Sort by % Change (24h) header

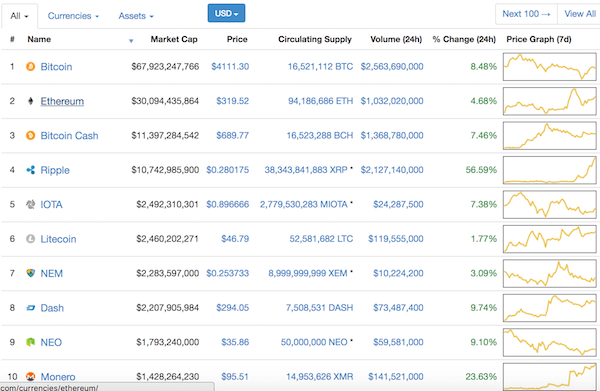coord(464,39)
